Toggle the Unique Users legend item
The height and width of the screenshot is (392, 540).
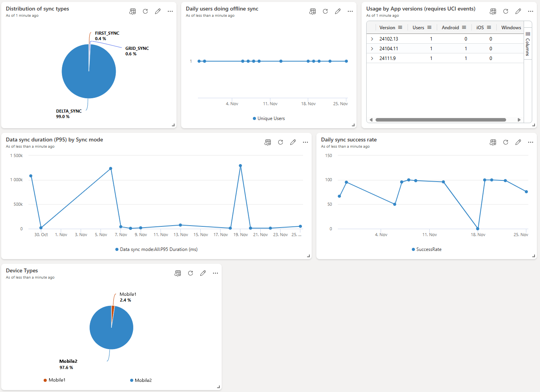[269, 118]
